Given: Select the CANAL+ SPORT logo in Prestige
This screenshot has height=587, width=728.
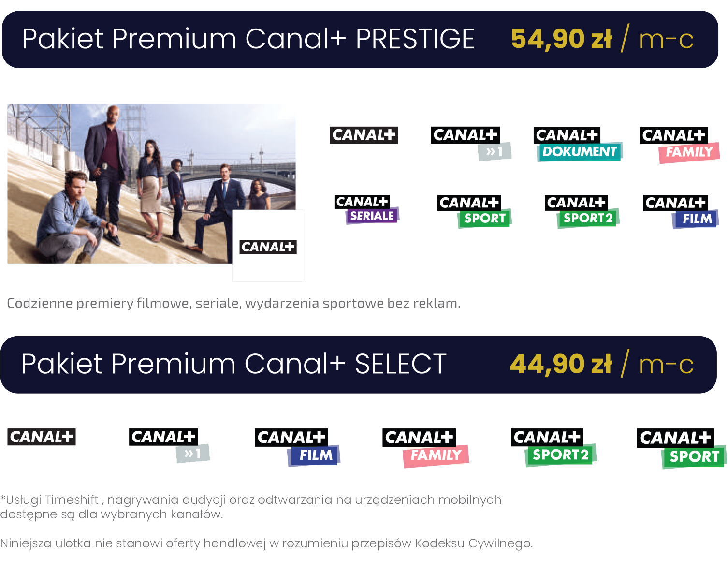Looking at the screenshot, I should click(474, 211).
